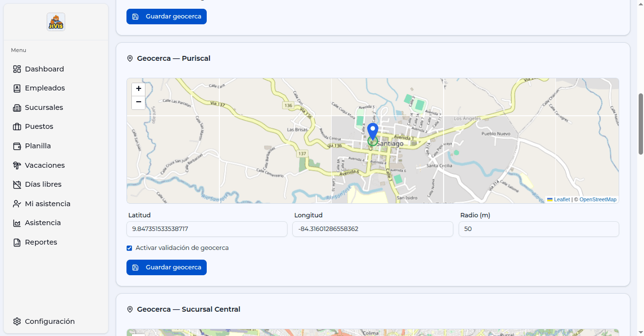
Task: Click the Empleados contact icon
Action: coord(17,88)
